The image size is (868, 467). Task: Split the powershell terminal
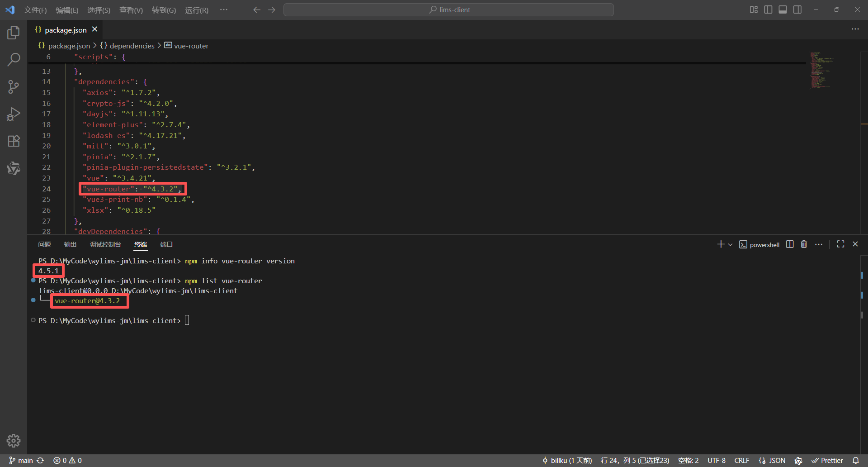(x=789, y=244)
